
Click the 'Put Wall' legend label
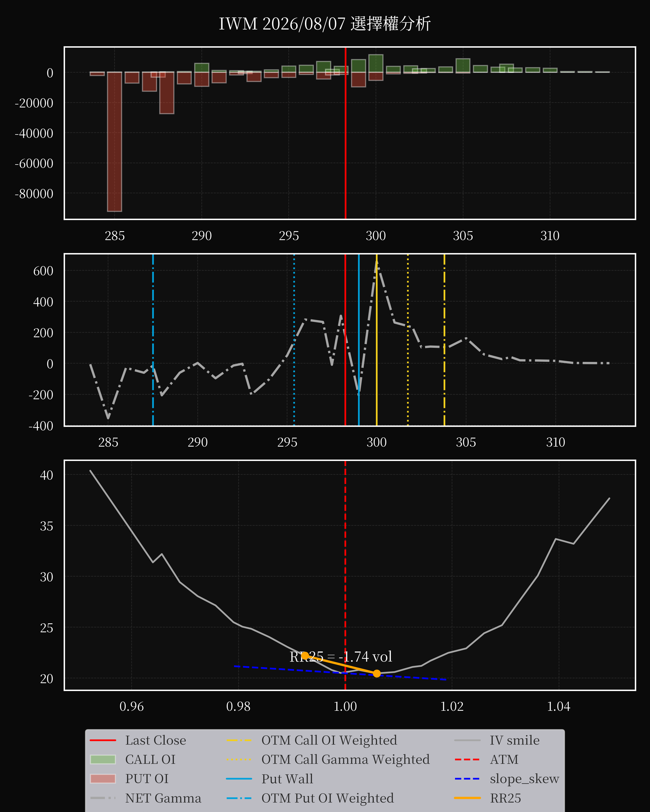(288, 778)
